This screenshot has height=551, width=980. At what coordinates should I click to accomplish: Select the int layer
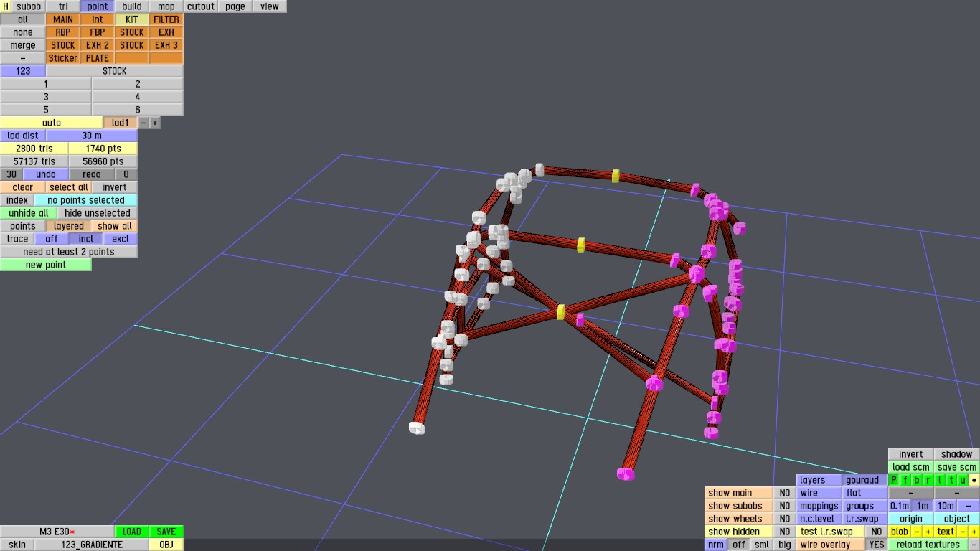(98, 19)
